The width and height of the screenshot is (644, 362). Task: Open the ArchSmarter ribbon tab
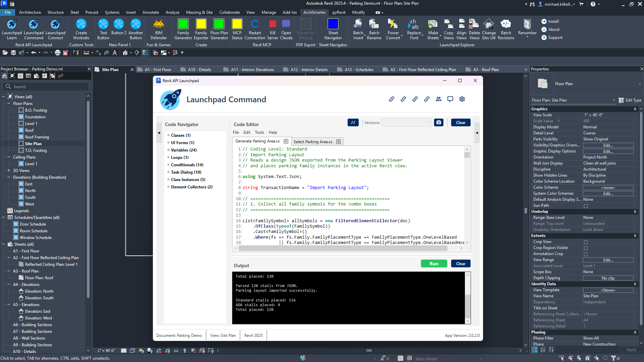(314, 12)
